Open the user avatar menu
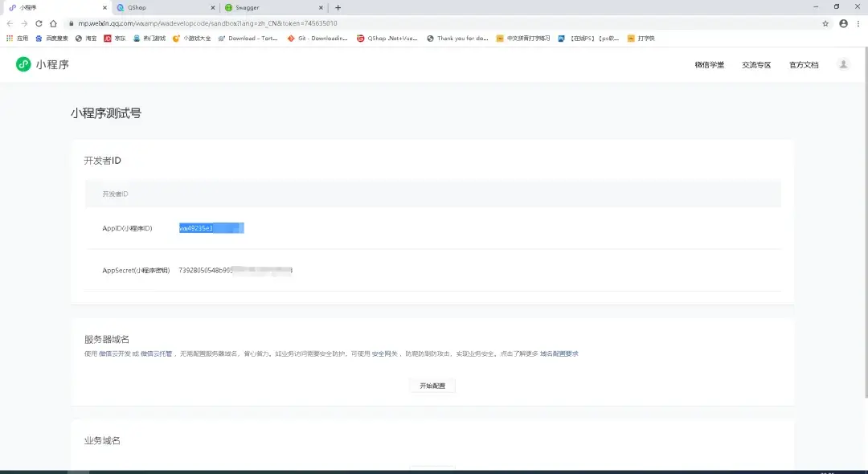Viewport: 868px width, 474px height. pos(843,63)
